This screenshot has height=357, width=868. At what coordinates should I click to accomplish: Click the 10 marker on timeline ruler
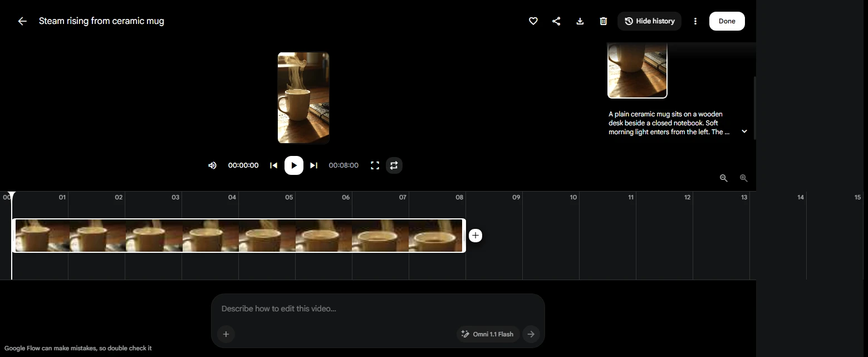[573, 197]
